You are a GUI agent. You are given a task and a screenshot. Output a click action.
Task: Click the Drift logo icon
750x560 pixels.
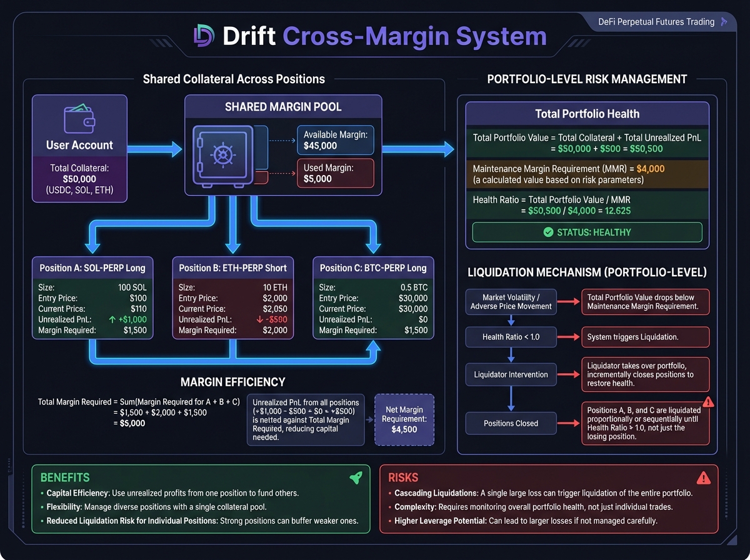pos(204,36)
